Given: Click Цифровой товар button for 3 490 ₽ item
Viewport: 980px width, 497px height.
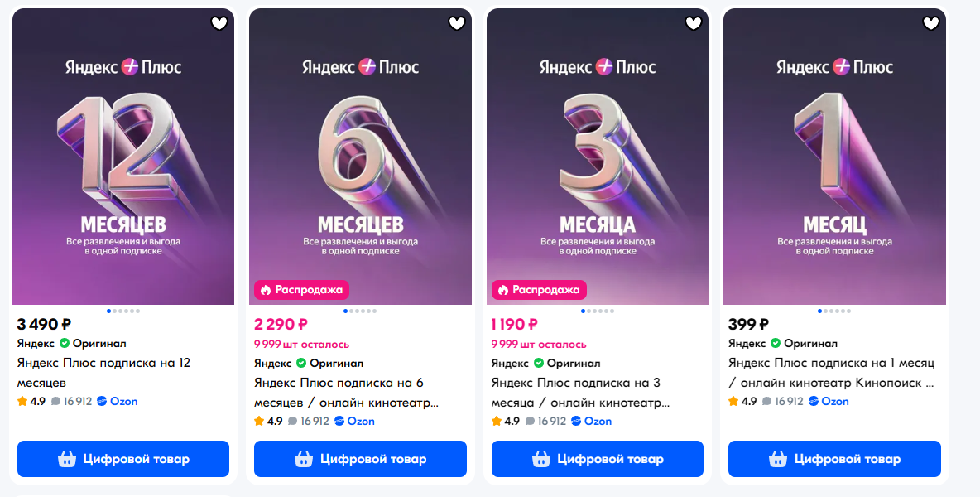Looking at the screenshot, I should coord(123,459).
